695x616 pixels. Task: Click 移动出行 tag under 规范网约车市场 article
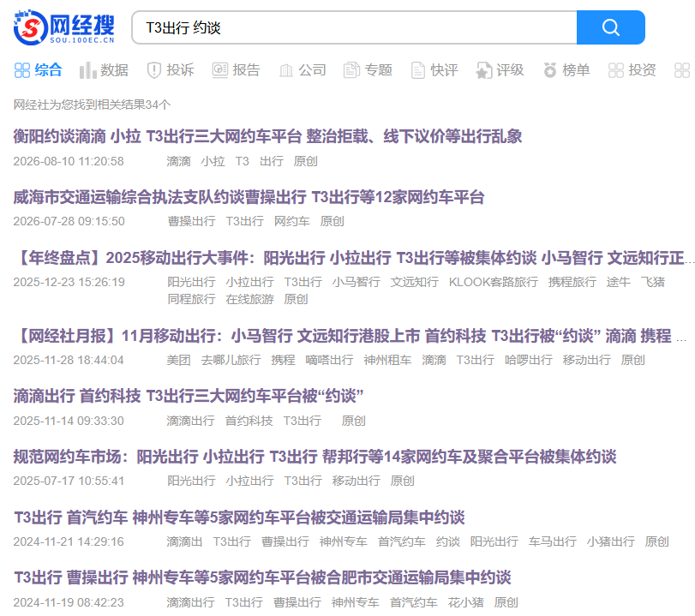[x=356, y=481]
